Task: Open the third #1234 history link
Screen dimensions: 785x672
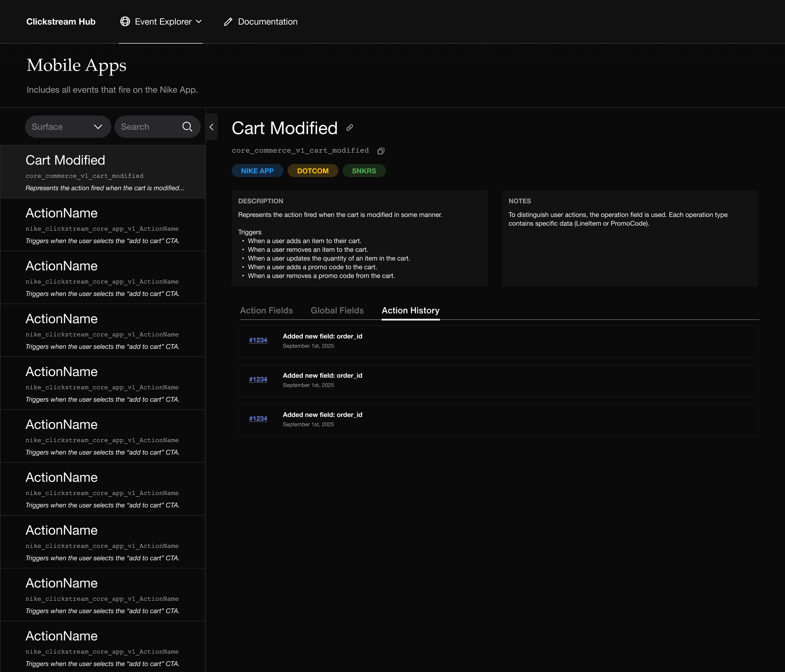Action: coord(258,419)
